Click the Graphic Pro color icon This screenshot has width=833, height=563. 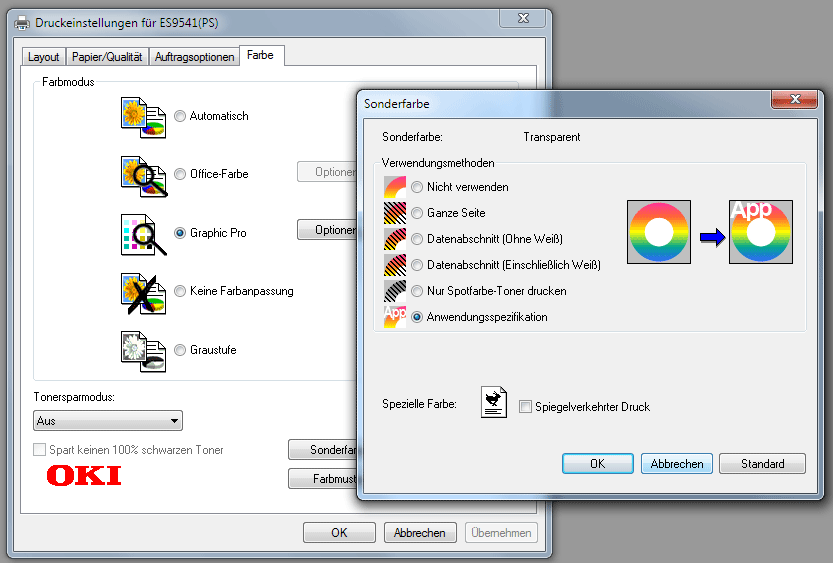(142, 233)
